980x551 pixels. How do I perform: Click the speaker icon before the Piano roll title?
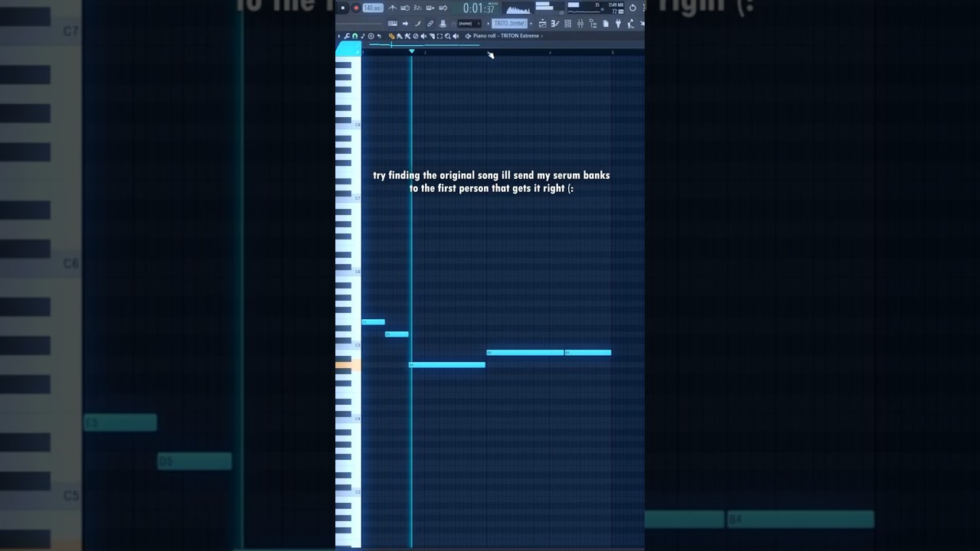(468, 36)
